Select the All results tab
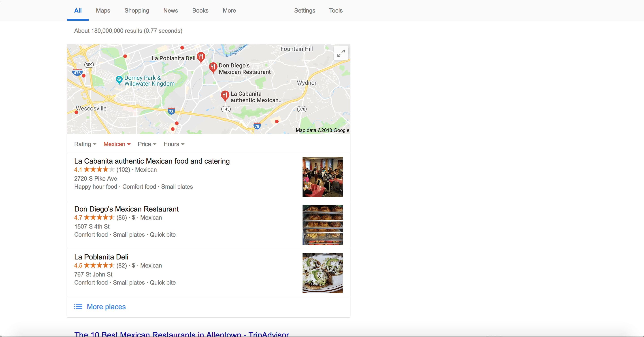The height and width of the screenshot is (337, 644). [78, 11]
